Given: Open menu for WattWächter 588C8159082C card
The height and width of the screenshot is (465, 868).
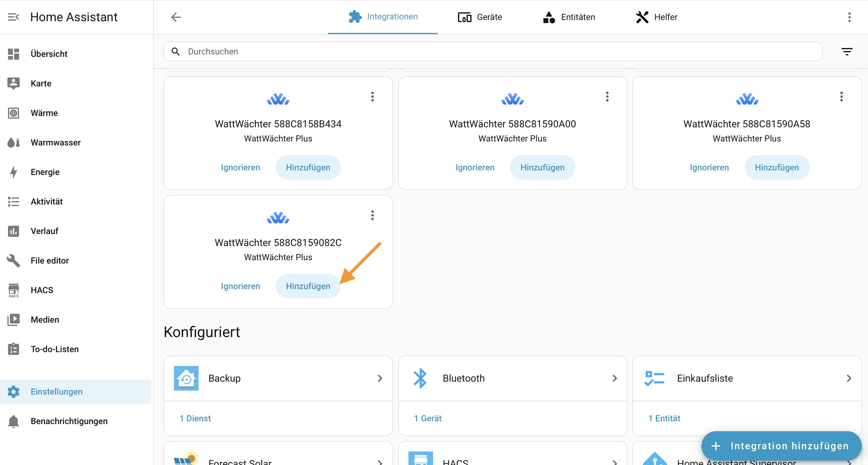Looking at the screenshot, I should pyautogui.click(x=372, y=215).
